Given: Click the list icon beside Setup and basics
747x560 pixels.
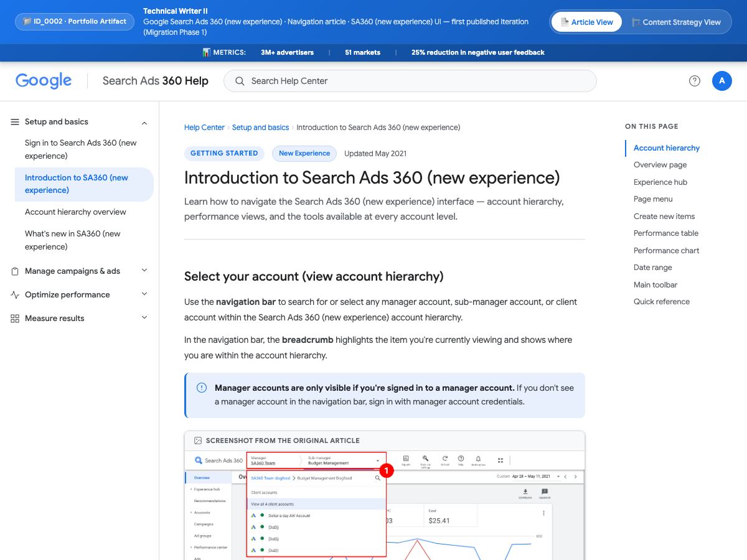Looking at the screenshot, I should point(15,122).
